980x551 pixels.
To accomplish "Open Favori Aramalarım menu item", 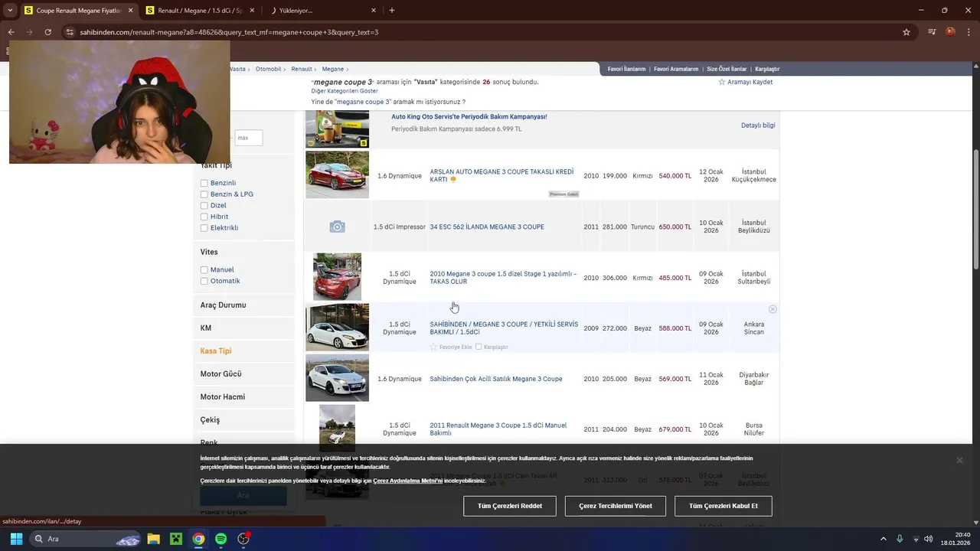I will [x=676, y=69].
